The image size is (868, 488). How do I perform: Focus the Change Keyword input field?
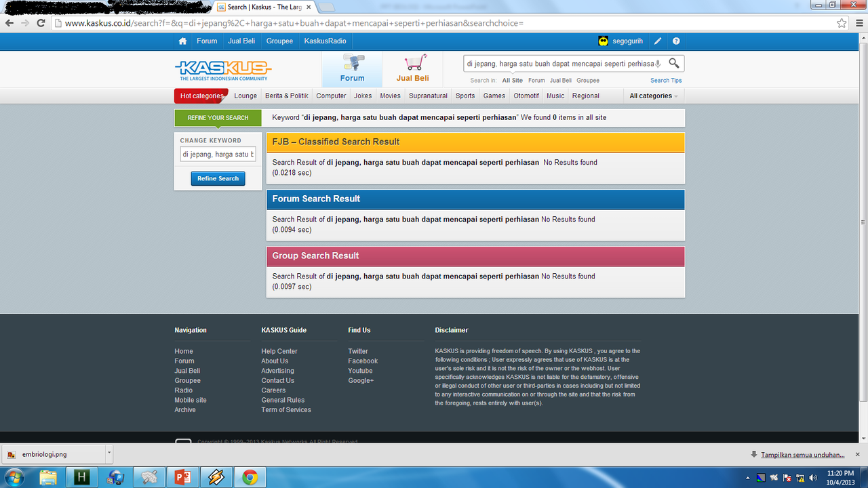click(x=218, y=155)
